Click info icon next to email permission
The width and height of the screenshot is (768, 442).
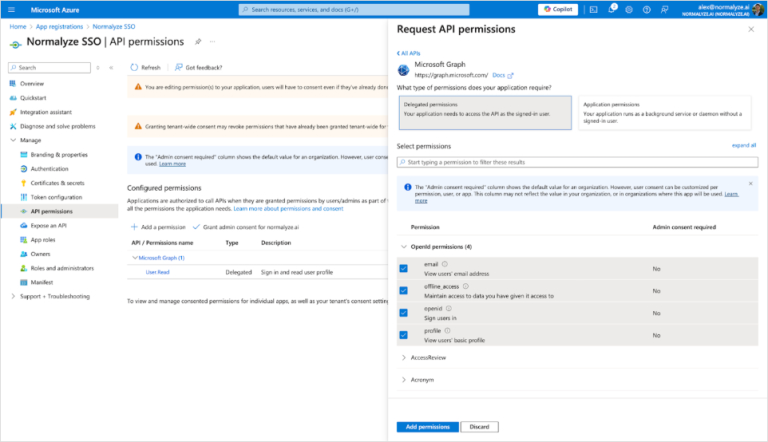(x=446, y=264)
